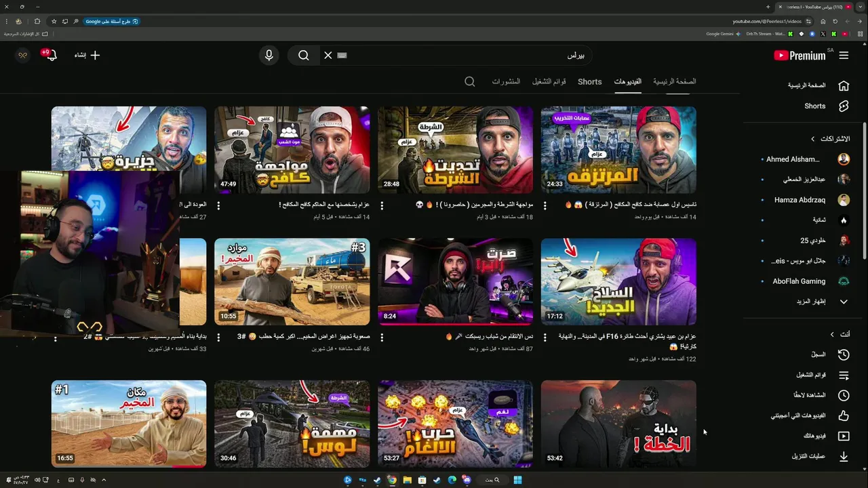
Task: Open Windows Start button in taskbar
Action: tap(517, 480)
